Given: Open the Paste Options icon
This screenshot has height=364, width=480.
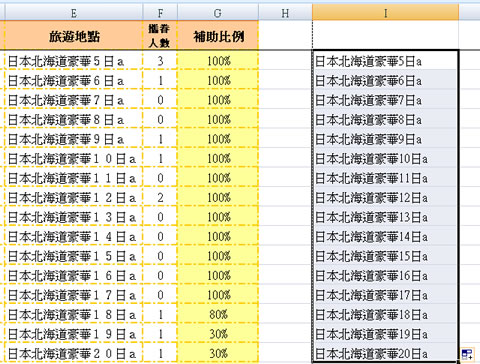Looking at the screenshot, I should coord(467,354).
